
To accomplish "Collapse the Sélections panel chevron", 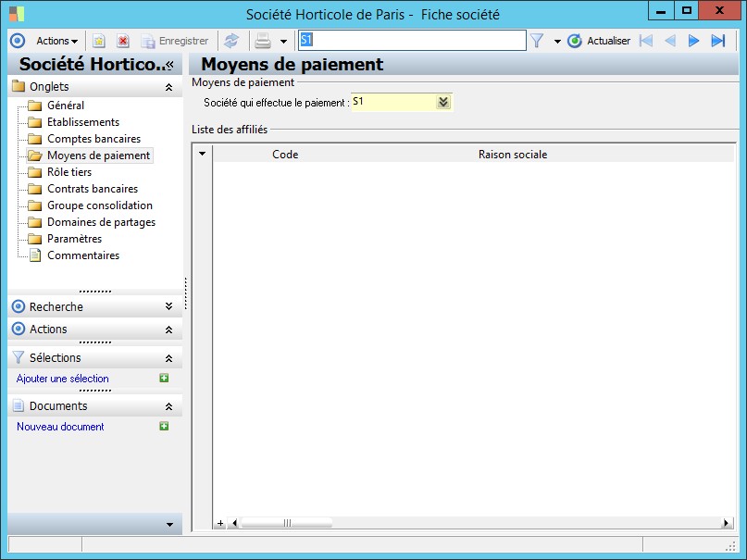I will coord(168,358).
